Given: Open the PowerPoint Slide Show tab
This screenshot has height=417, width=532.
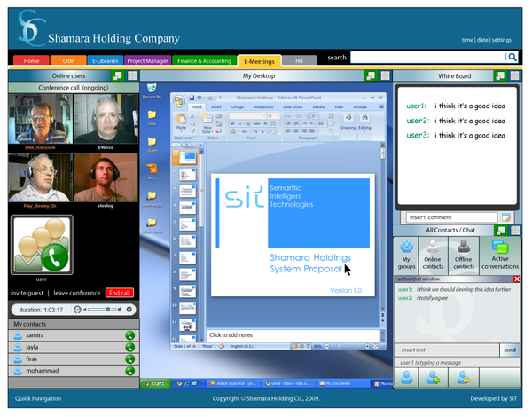Looking at the screenshot, I should pos(293,107).
